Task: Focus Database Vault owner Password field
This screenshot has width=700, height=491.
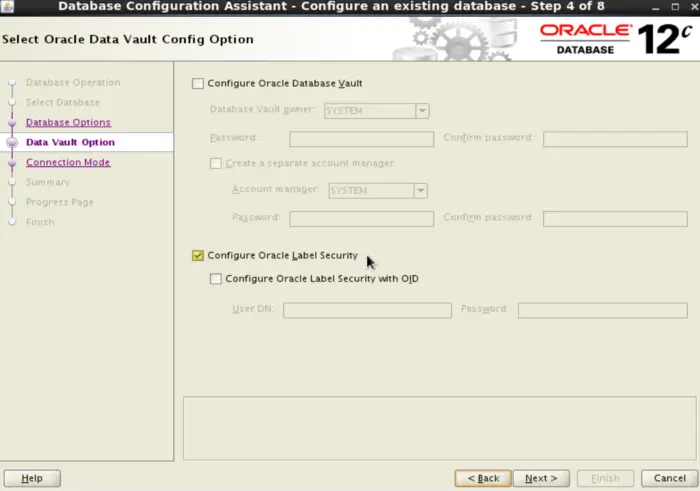Action: click(362, 139)
